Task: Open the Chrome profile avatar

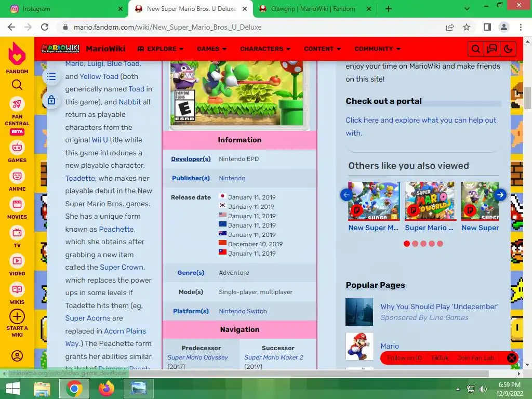Action: (504, 27)
